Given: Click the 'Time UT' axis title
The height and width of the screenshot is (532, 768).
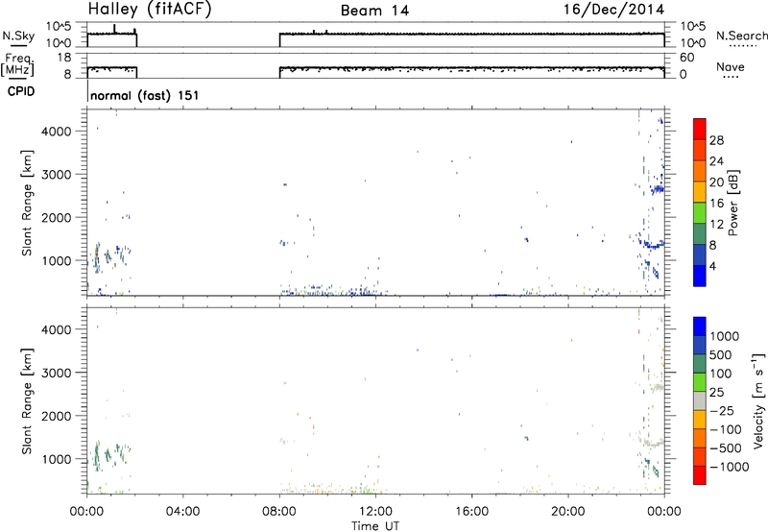Looking at the screenshot, I should pyautogui.click(x=375, y=526).
